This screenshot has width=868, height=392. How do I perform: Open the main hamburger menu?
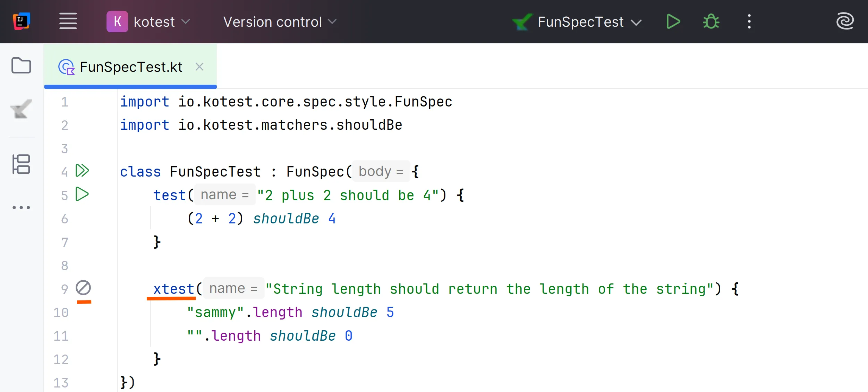point(68,22)
